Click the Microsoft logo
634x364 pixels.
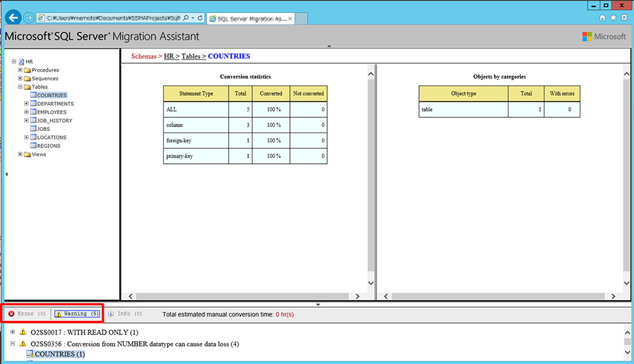point(604,37)
